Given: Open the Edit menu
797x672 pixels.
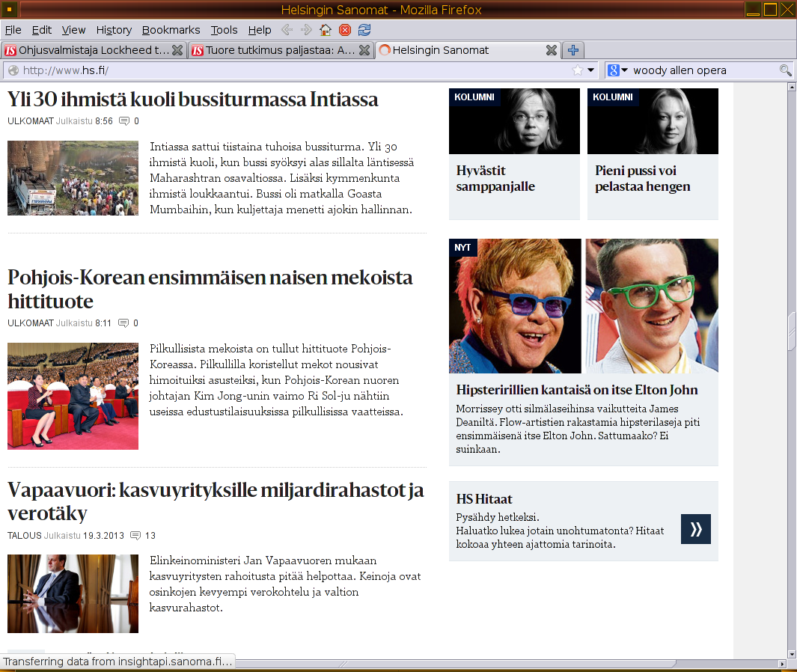Looking at the screenshot, I should 42,30.
